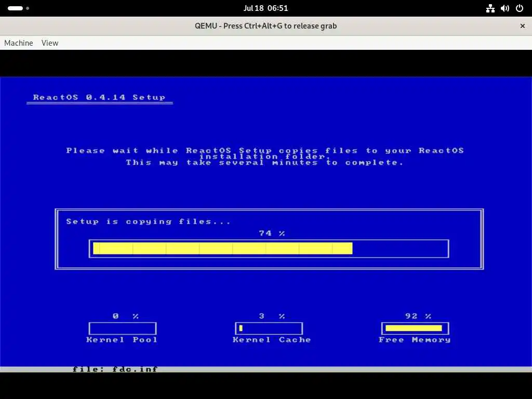The image size is (532, 399).
Task: Click the '92 %' free memory value
Action: 418,316
